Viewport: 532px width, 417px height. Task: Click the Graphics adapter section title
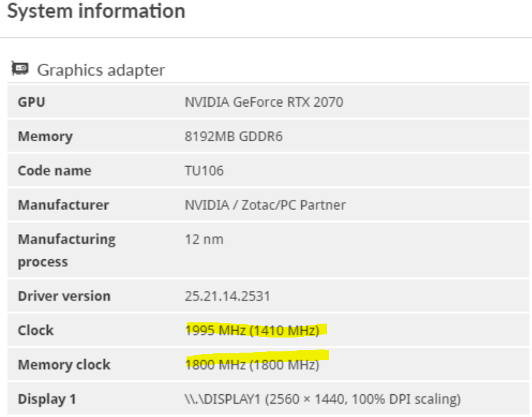pos(101,70)
